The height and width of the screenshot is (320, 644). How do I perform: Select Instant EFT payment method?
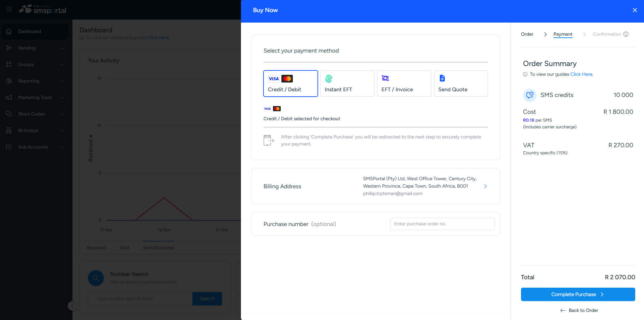(x=347, y=84)
